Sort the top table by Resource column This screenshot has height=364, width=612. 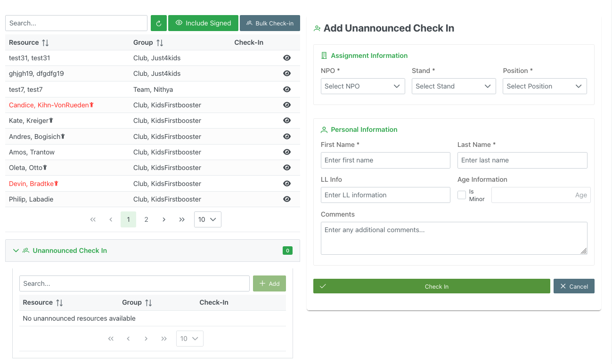[x=45, y=43]
